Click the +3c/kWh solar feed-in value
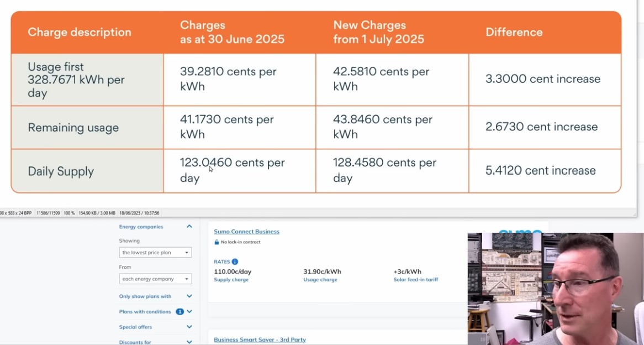This screenshot has height=345, width=644. click(x=408, y=272)
